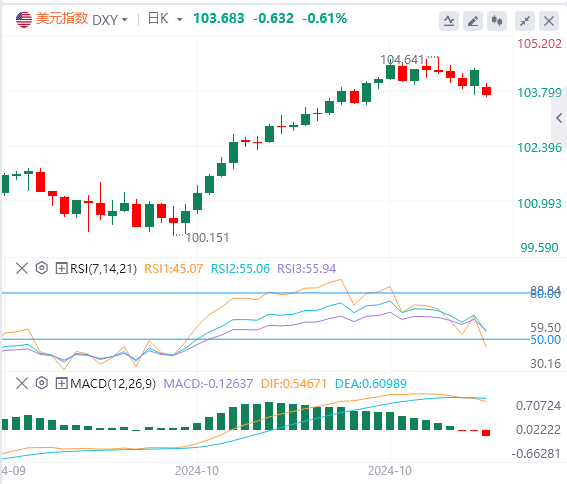
Task: Remove the RSI indicator panel
Action: (22, 268)
